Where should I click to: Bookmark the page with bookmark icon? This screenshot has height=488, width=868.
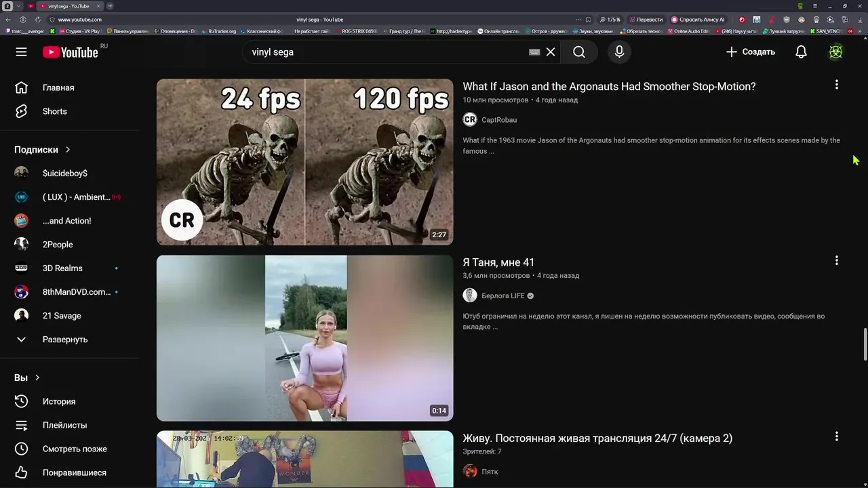pos(588,20)
